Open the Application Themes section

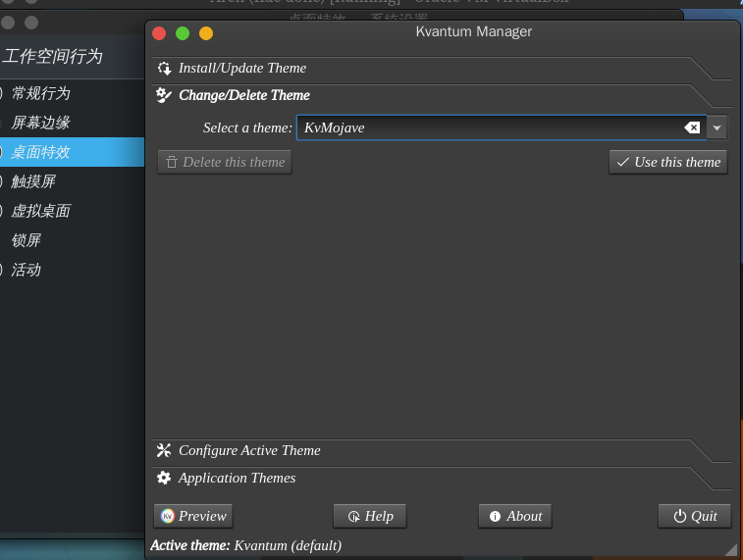click(441, 478)
